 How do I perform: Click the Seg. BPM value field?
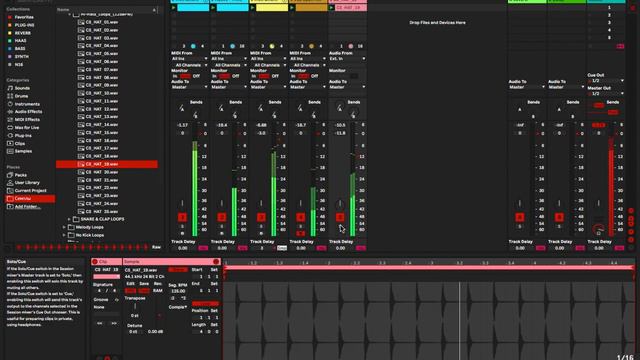(178, 291)
